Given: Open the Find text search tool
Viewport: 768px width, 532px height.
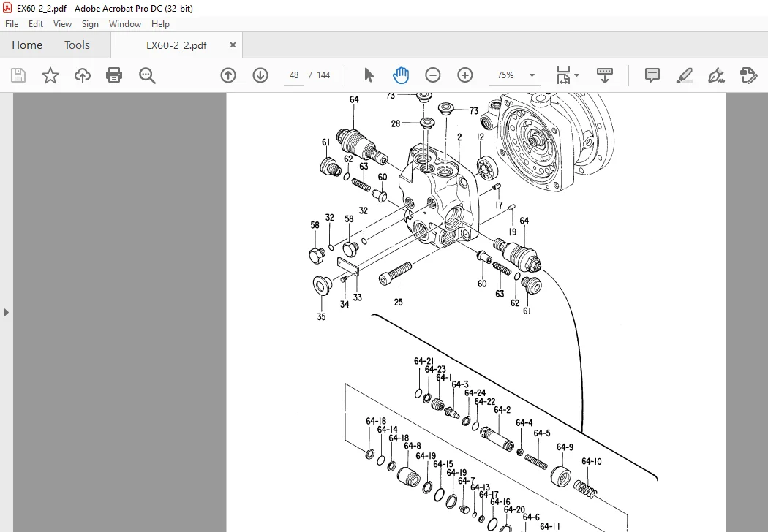Looking at the screenshot, I should pyautogui.click(x=147, y=75).
